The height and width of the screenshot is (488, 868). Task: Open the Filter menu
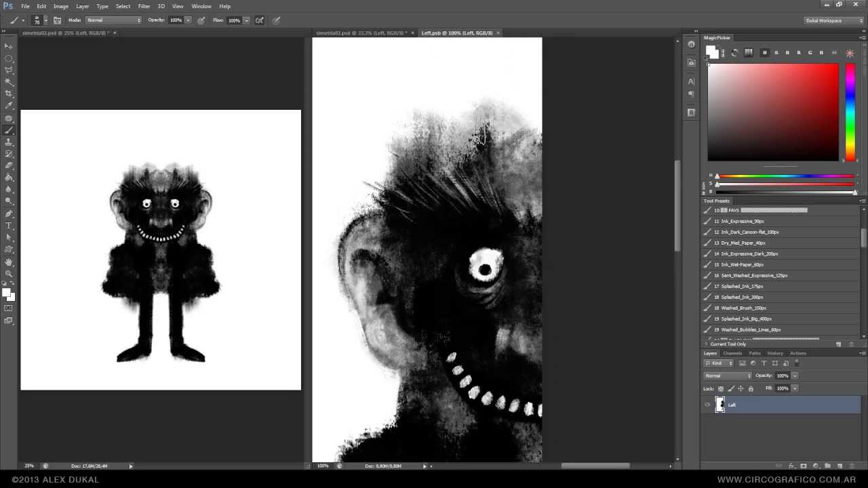coord(144,6)
